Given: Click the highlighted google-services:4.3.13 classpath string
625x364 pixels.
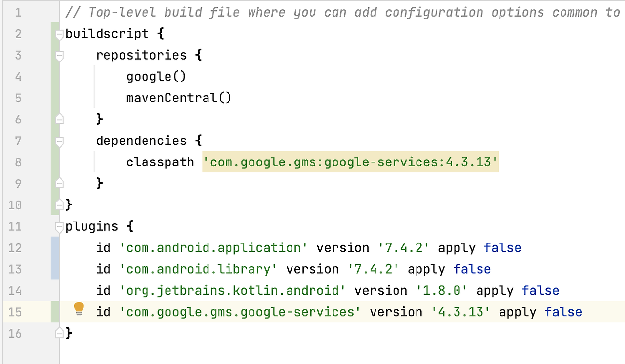Looking at the screenshot, I should coord(351,162).
